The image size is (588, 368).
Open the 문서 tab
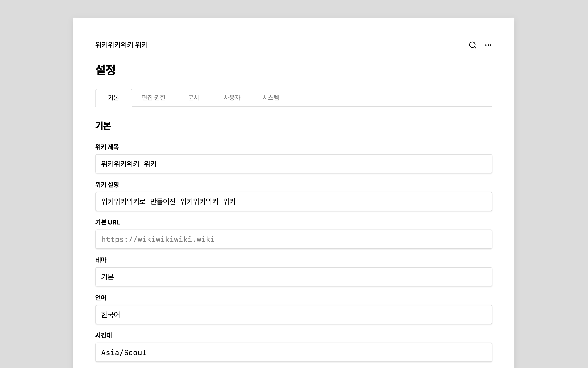point(193,98)
